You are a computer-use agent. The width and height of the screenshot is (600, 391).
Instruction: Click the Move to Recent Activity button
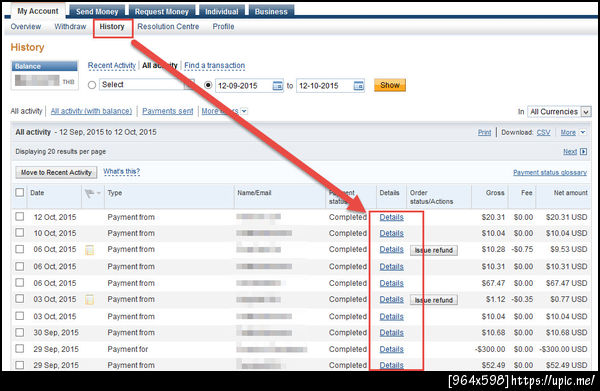pos(56,173)
